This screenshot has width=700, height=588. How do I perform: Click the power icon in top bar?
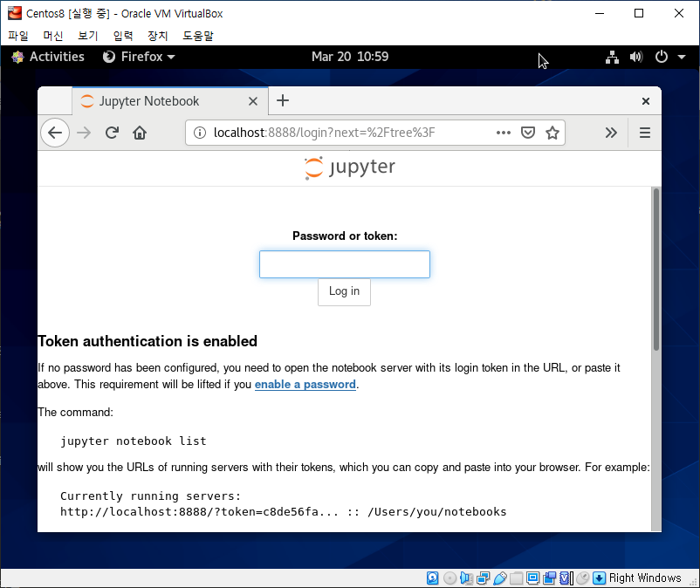(662, 57)
